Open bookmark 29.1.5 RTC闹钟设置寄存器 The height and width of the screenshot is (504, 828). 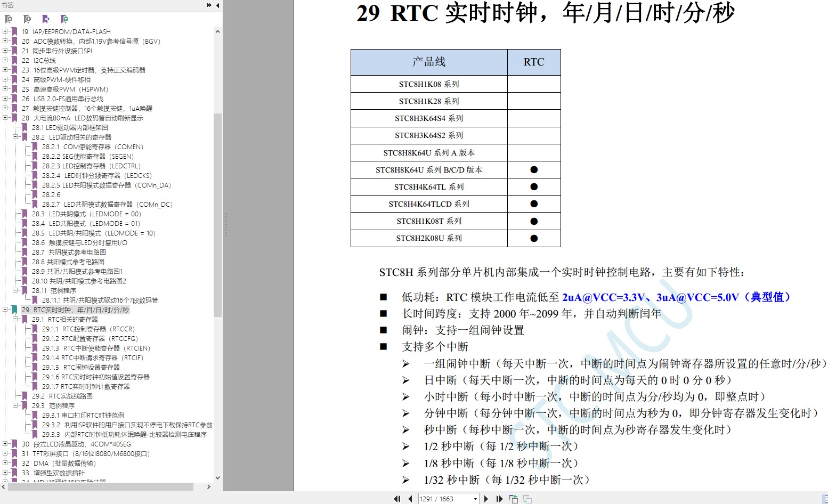click(81, 367)
